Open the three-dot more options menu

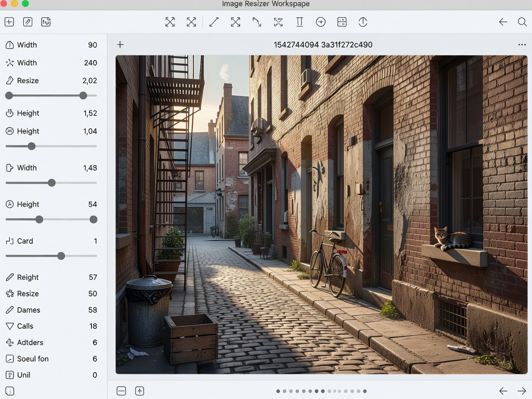[x=522, y=45]
